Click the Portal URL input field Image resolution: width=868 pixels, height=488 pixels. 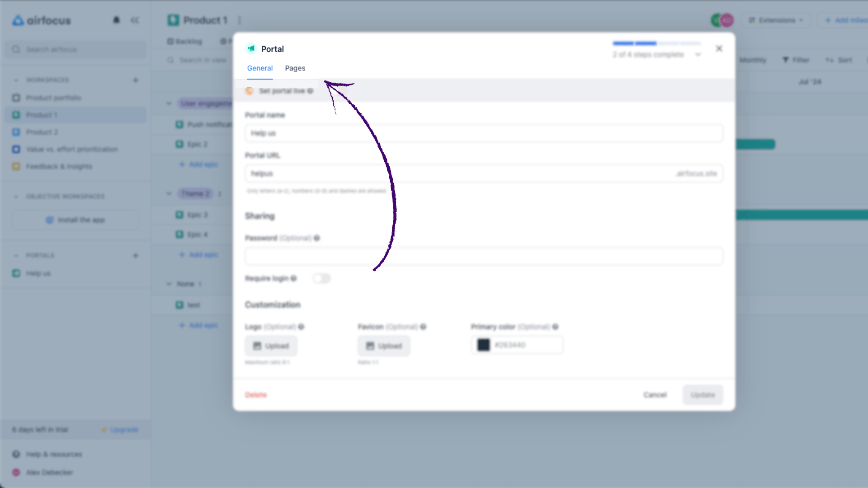click(x=484, y=174)
